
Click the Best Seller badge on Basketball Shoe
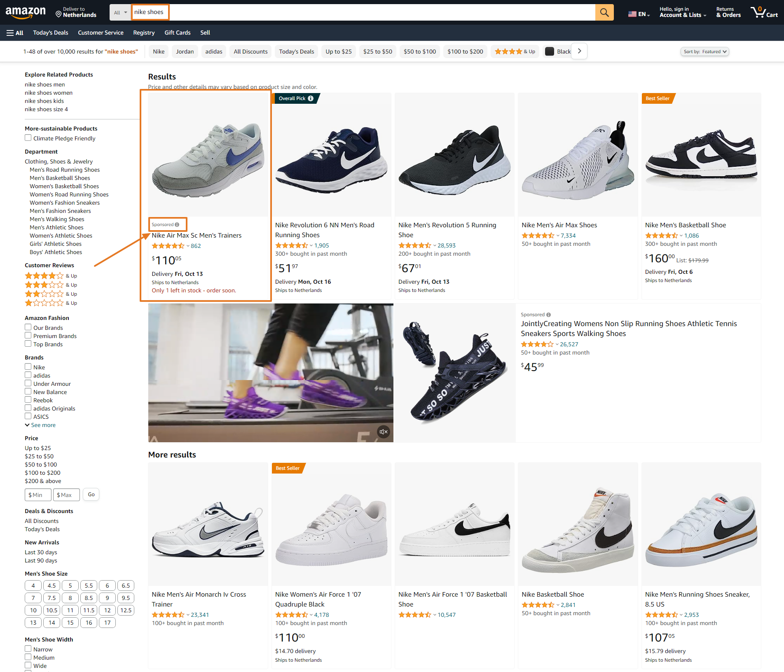[x=658, y=98]
